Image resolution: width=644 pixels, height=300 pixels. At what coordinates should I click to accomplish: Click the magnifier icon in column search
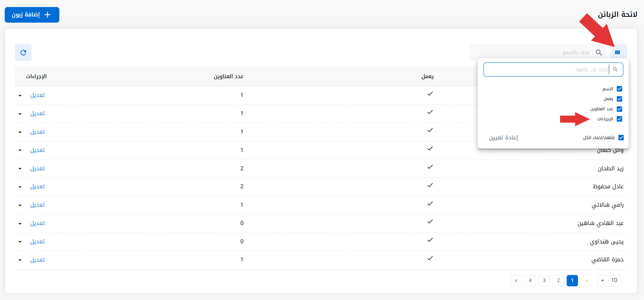coord(615,70)
